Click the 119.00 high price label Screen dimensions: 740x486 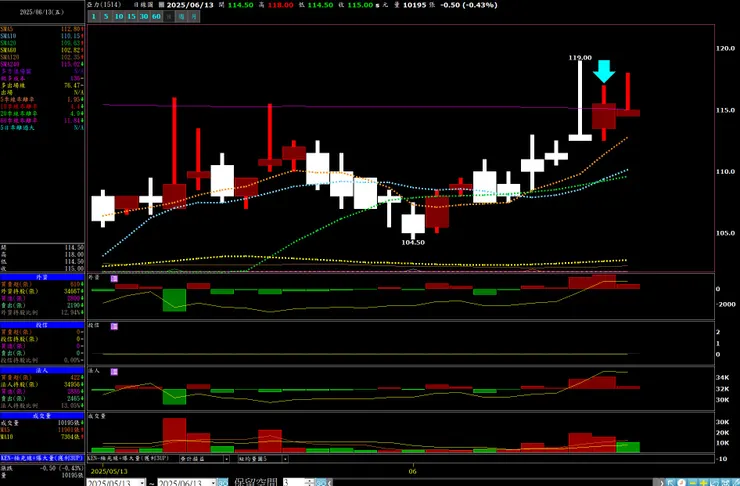(x=580, y=58)
